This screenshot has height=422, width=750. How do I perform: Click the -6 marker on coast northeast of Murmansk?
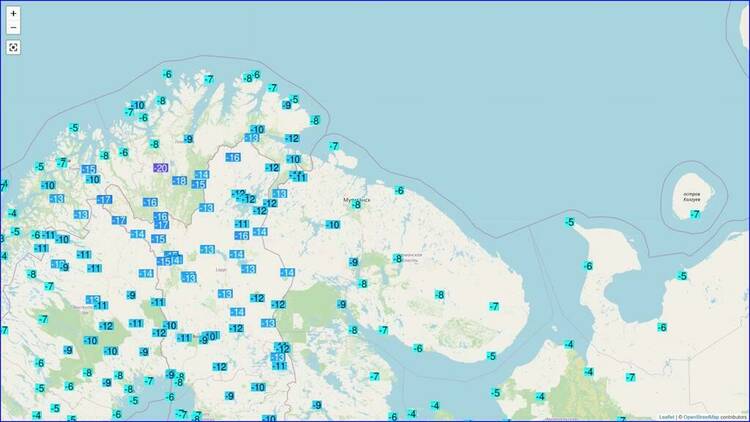[x=399, y=190]
